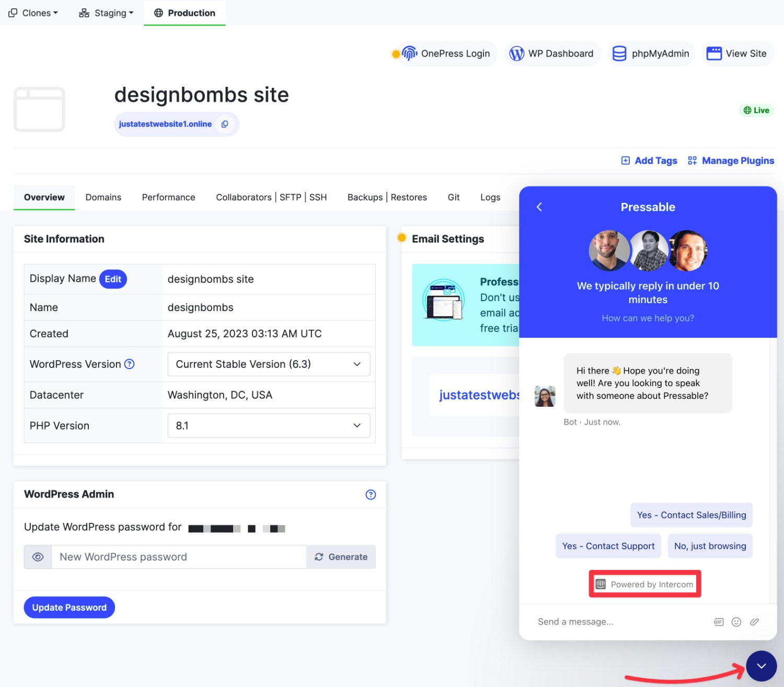Switch to the Production tab
The width and height of the screenshot is (784, 687).
tap(185, 13)
